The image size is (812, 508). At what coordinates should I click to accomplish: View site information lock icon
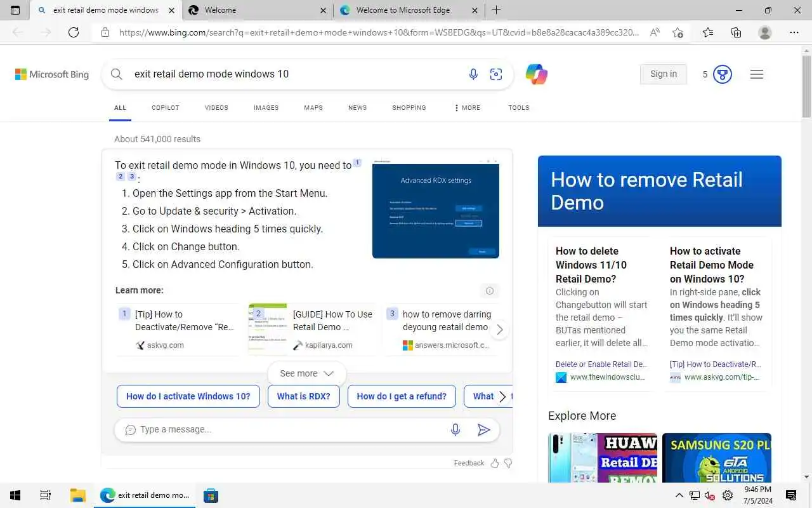105,32
